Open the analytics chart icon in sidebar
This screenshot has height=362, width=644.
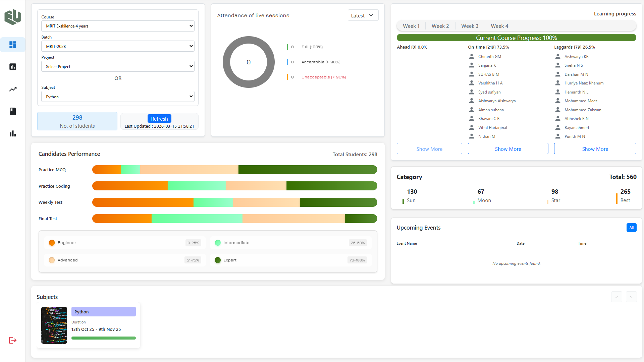click(13, 67)
